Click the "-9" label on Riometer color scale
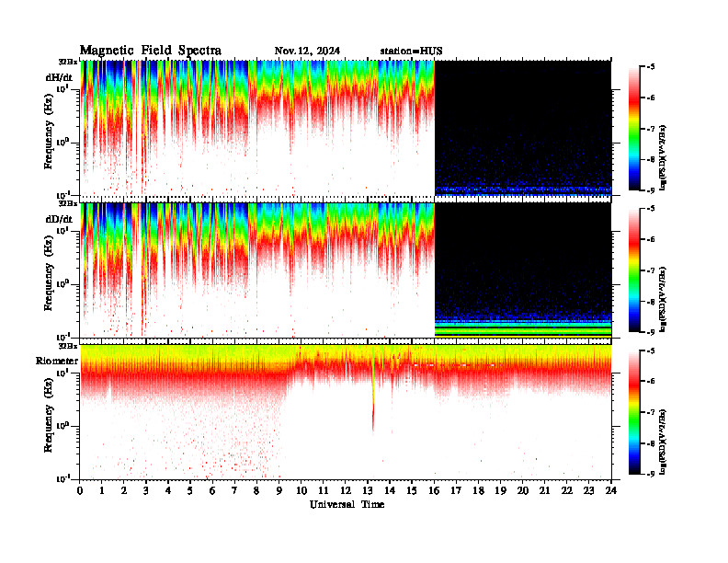Image resolution: width=728 pixels, height=563 pixels. click(x=651, y=474)
